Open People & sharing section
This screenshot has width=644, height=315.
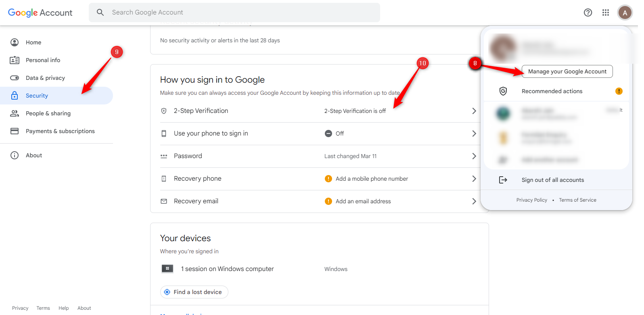point(56,113)
